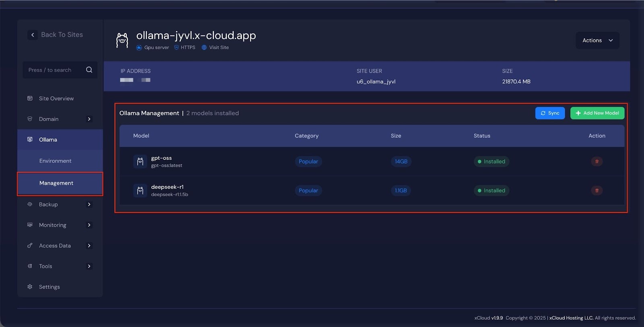The width and height of the screenshot is (644, 327).
Task: Click the search magnifier icon in sidebar
Action: [x=89, y=70]
